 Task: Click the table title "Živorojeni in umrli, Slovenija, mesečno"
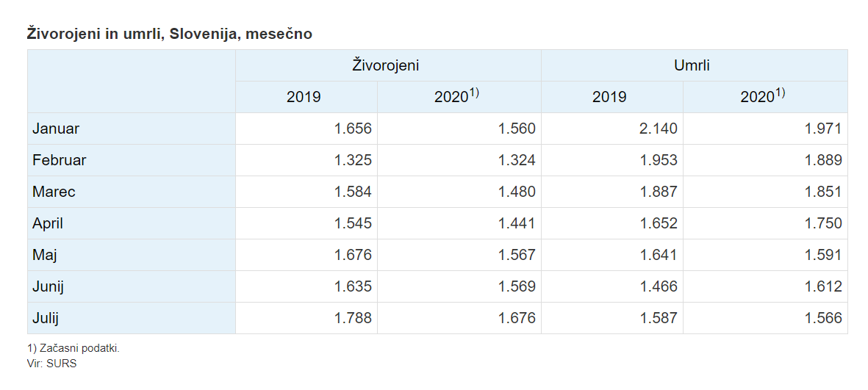coord(169,34)
